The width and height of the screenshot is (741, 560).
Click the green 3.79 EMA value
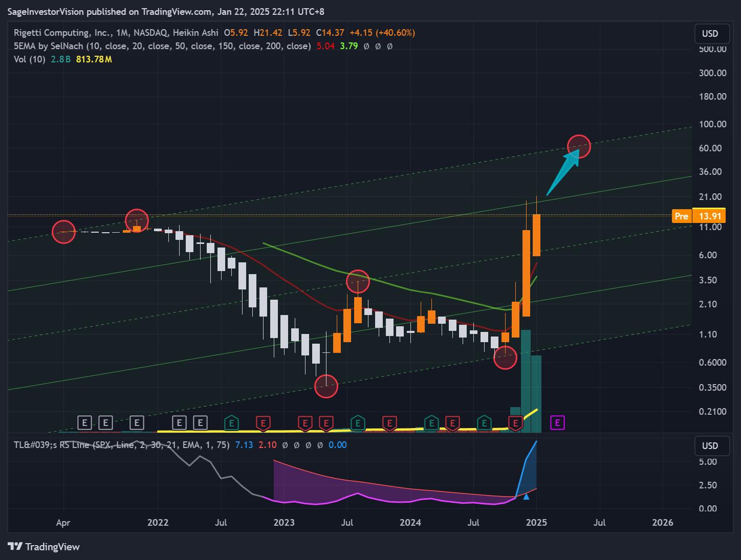point(349,46)
